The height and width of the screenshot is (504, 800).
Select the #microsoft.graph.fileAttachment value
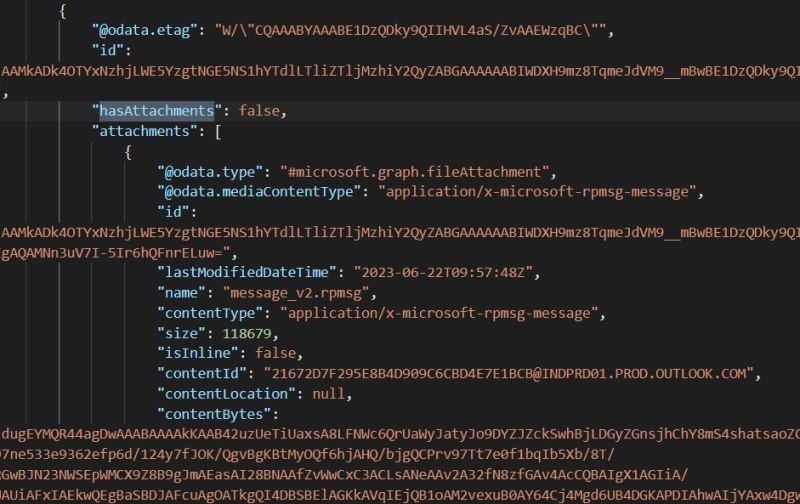pos(414,171)
